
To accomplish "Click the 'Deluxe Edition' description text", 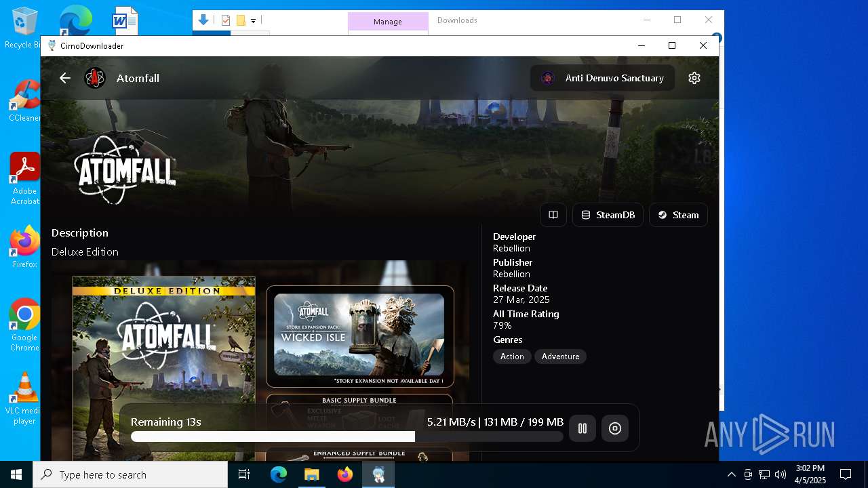I will pyautogui.click(x=85, y=251).
